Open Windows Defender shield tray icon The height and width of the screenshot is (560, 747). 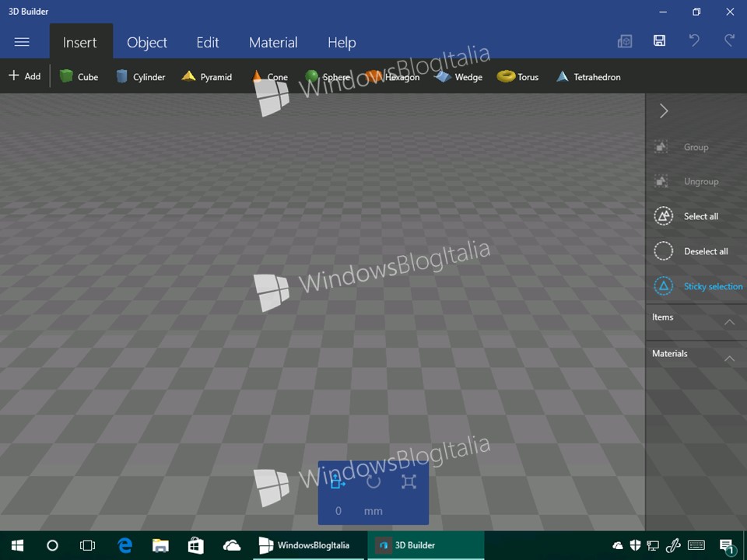[635, 545]
